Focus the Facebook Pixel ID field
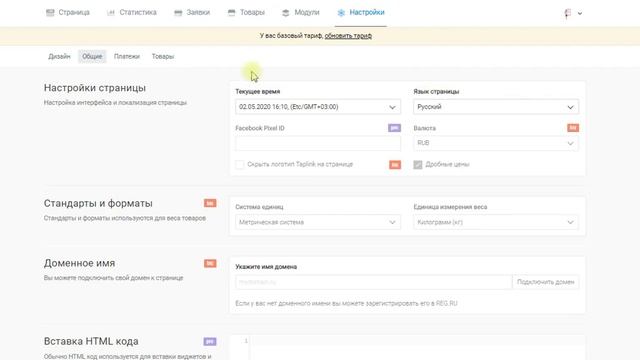 coord(318,143)
